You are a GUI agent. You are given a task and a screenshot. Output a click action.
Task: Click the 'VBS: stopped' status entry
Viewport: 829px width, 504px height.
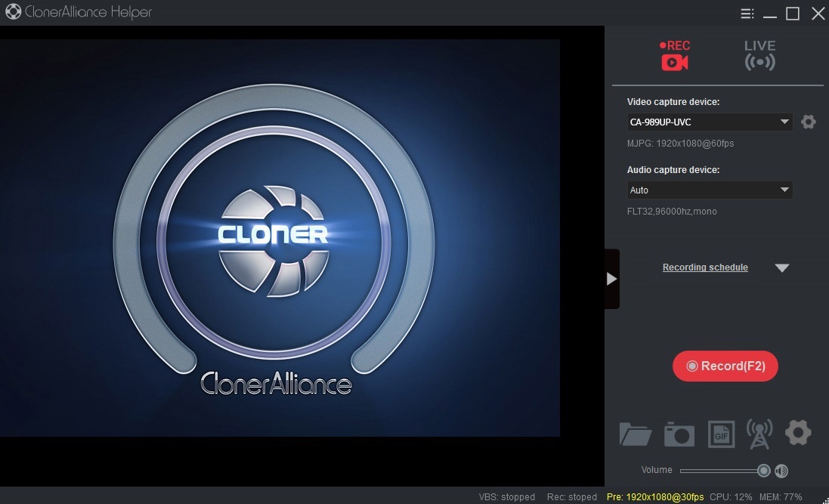[507, 497]
